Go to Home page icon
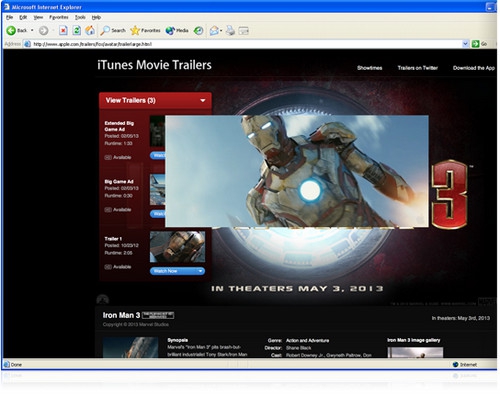Screen dimensions: 500x397 pyautogui.click(x=90, y=31)
